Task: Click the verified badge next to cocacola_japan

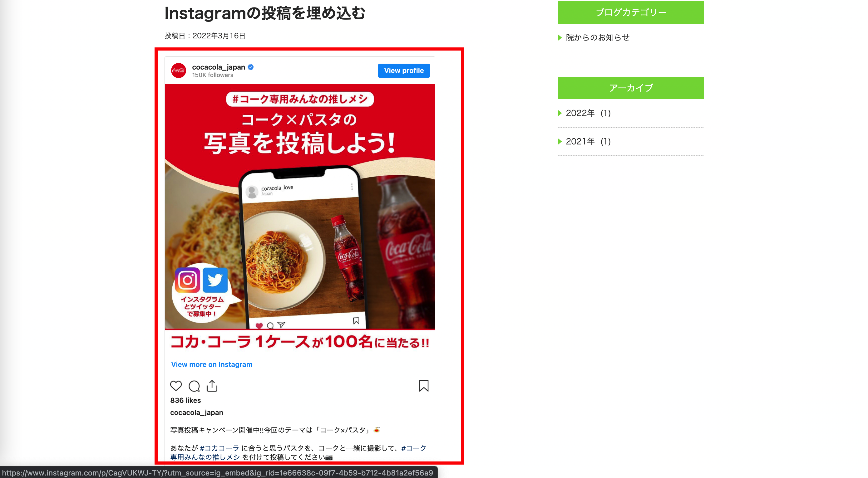Action: pos(251,67)
